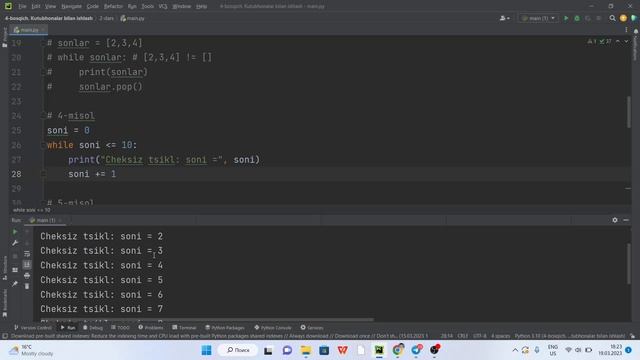The width and height of the screenshot is (640, 360).
Task: Toggle scroll to end in Run console
Action: (27, 264)
